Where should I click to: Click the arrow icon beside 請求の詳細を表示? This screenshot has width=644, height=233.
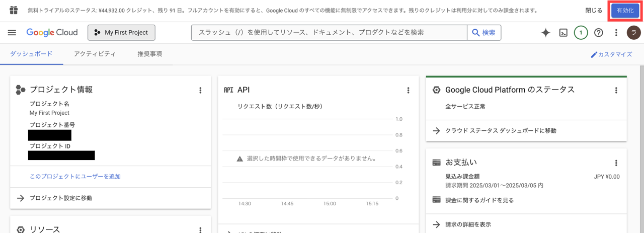(x=437, y=224)
